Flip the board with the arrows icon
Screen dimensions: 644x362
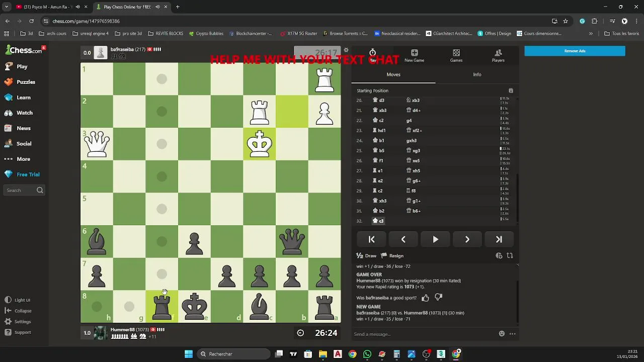(510, 256)
